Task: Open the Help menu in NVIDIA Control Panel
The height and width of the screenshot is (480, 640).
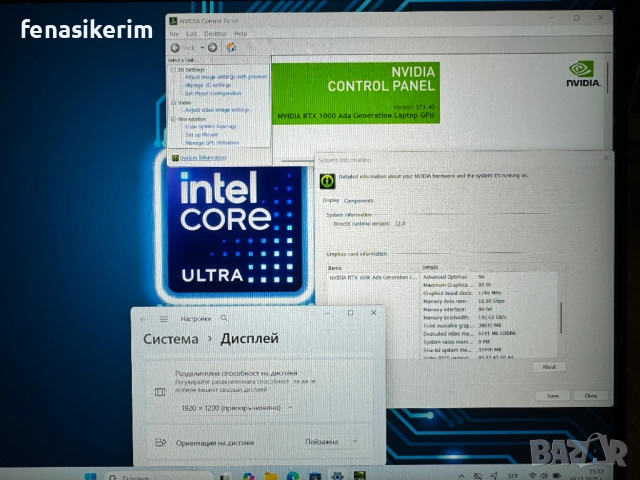Action: point(241,33)
